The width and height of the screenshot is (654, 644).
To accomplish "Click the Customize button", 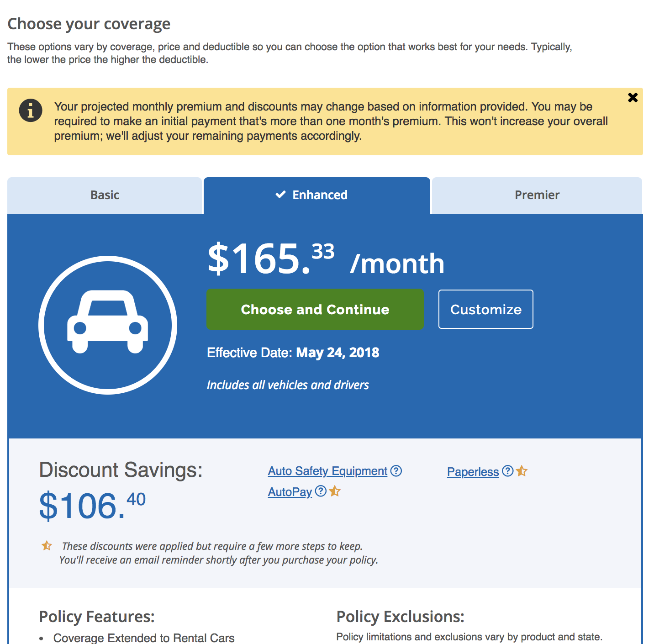I will point(485,309).
